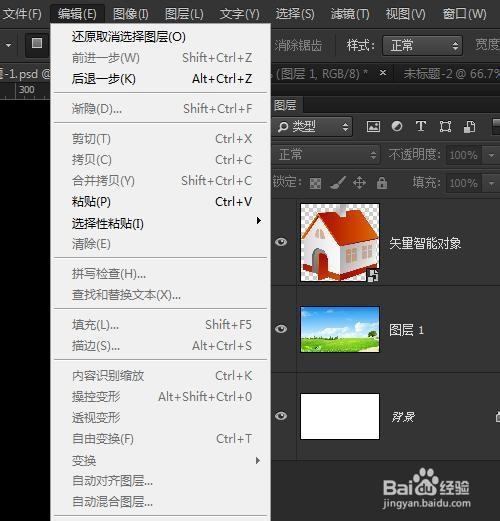Choose 查找和替换文本(X)... entry
500x521 pixels.
[161, 295]
